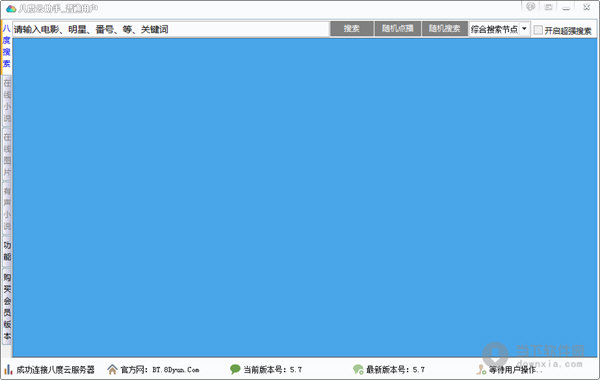Click the title bar icon left of minimize

(548, 7)
